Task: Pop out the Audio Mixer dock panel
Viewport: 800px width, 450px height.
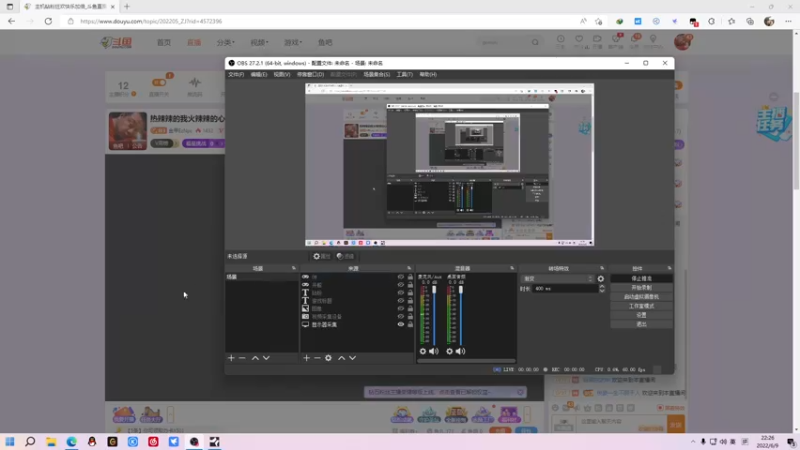Action: 512,268
